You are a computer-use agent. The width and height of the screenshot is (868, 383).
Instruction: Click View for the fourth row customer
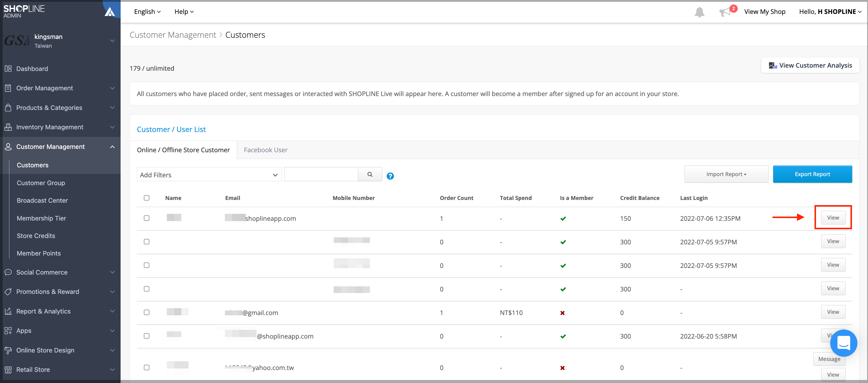(x=833, y=288)
